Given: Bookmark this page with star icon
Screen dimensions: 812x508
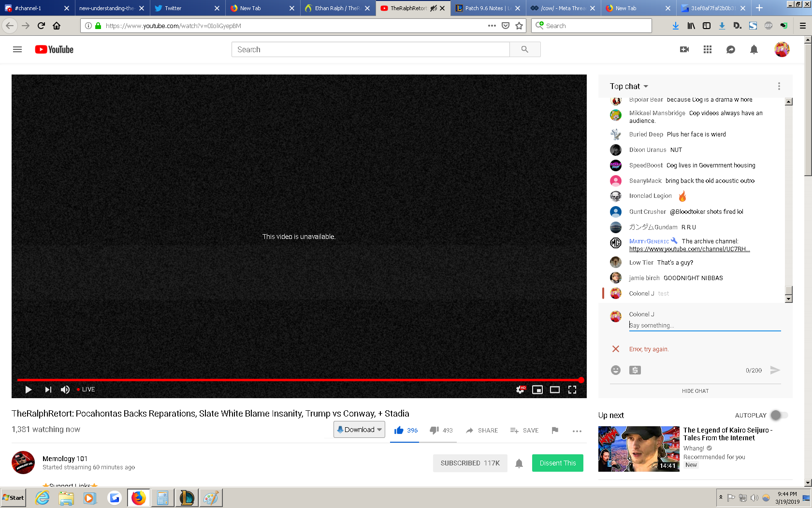Looking at the screenshot, I should coord(519,26).
